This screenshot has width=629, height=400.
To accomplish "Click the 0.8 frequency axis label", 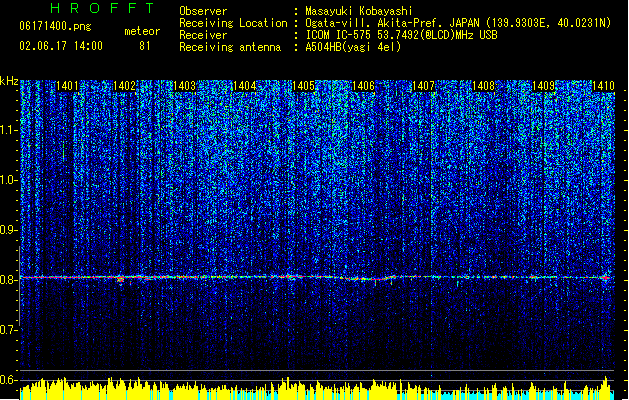I will click(x=8, y=280).
